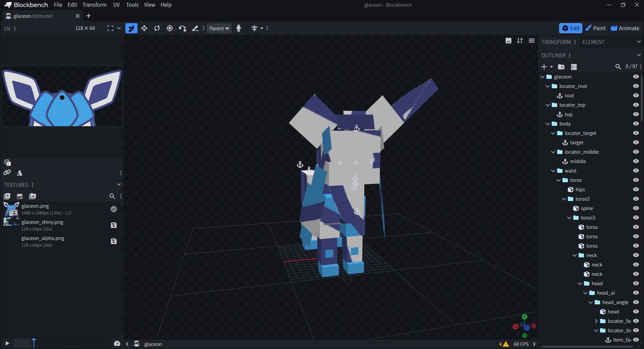Open the UV menu
The width and height of the screenshot is (644, 349).
[116, 5]
